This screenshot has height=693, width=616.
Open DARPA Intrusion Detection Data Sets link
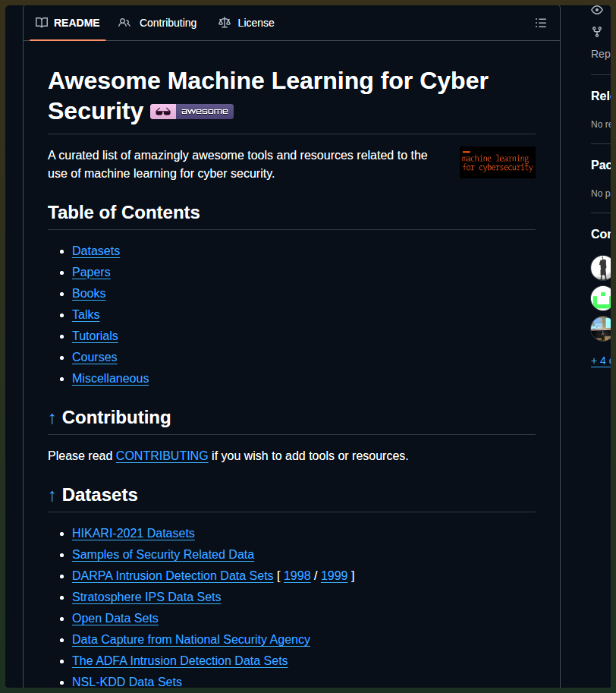coord(173,576)
